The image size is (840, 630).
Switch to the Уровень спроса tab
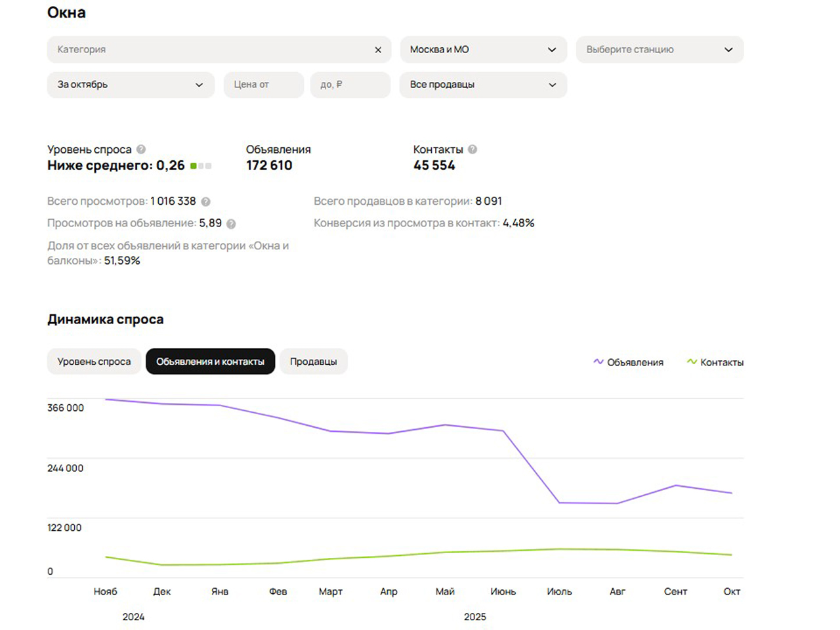(x=94, y=362)
